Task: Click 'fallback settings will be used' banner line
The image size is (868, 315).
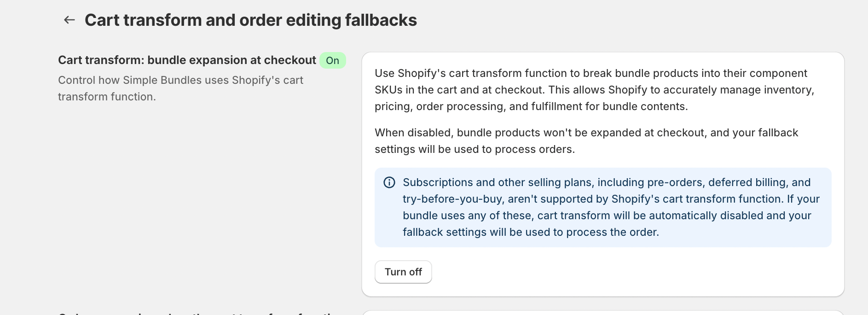Action: 531,232
